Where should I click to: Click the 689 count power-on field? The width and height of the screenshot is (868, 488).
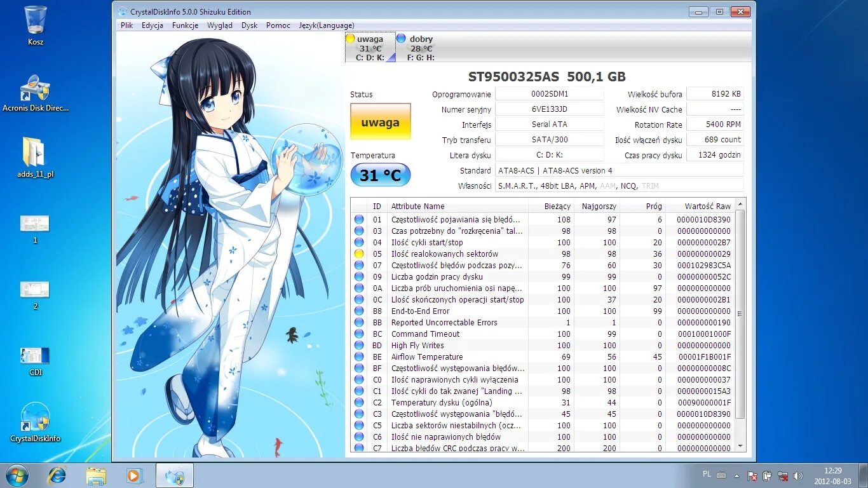coord(715,140)
